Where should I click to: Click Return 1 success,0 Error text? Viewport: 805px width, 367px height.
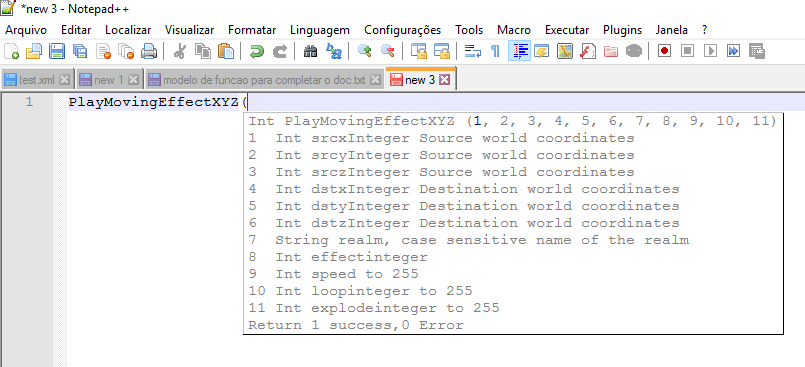[356, 325]
